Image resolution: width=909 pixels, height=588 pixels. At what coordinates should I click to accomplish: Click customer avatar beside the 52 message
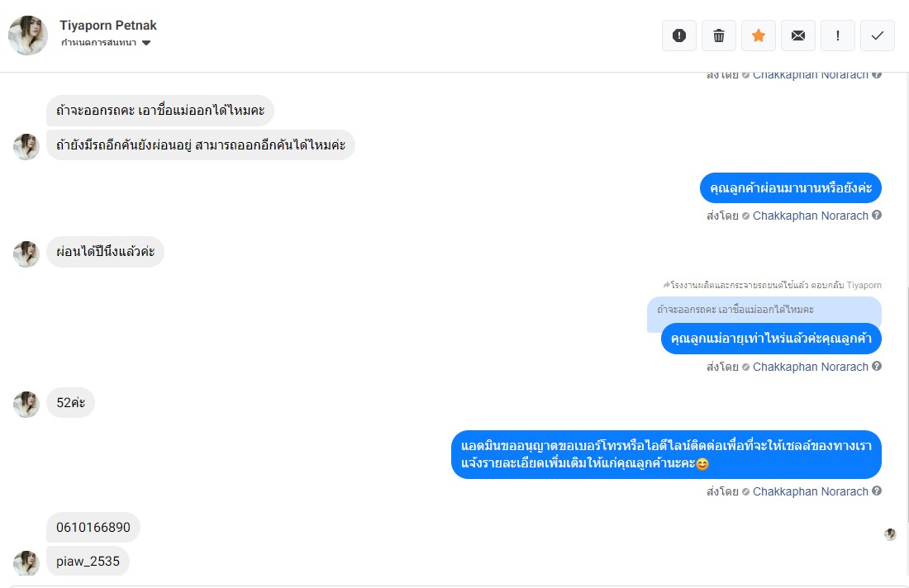(26, 405)
